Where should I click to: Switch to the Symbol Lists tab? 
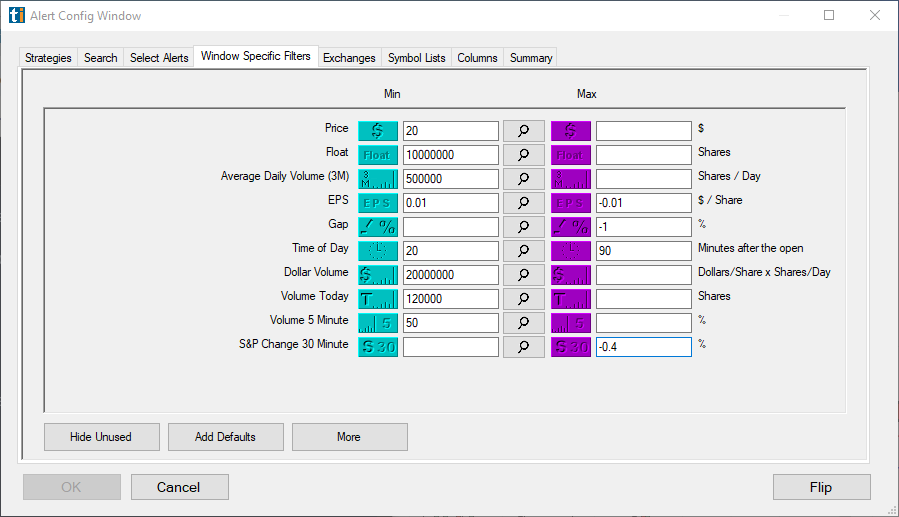click(416, 58)
